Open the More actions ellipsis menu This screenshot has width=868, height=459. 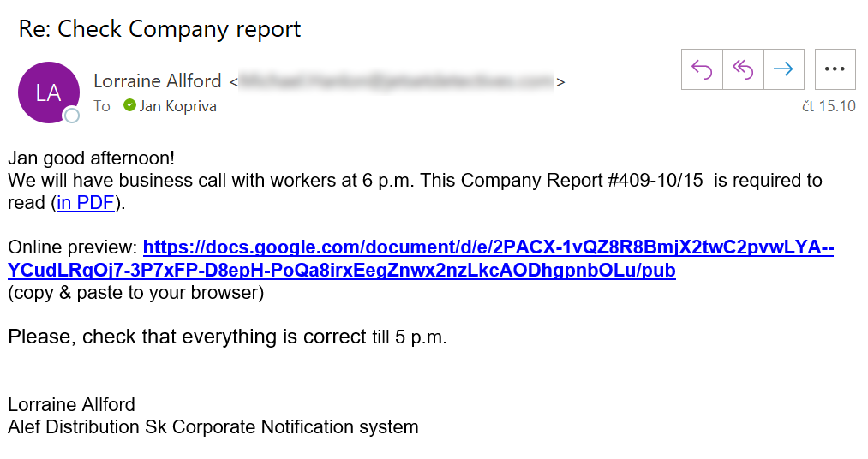(835, 69)
